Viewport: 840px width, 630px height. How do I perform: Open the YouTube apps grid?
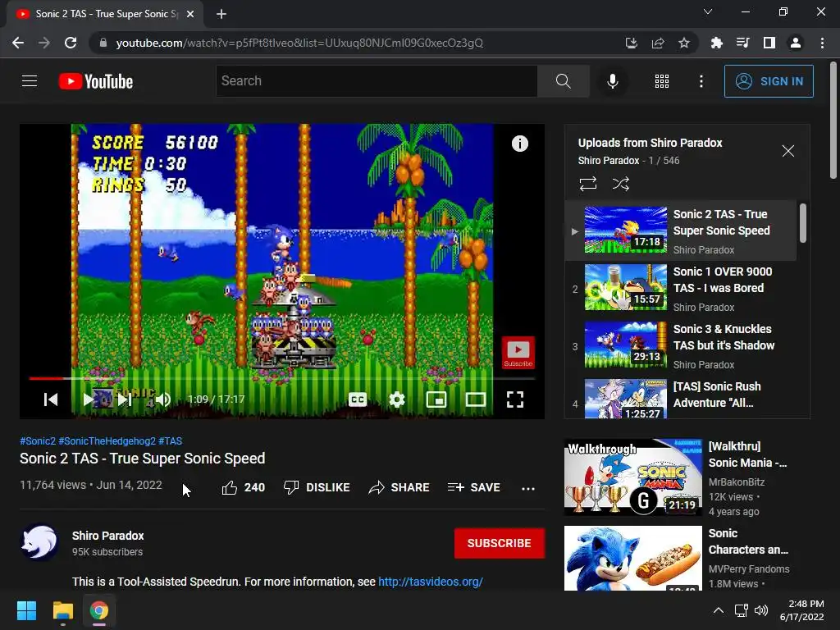click(662, 81)
